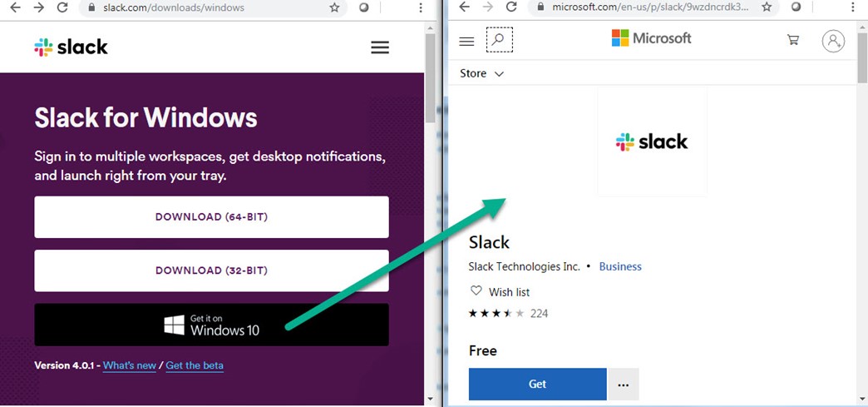Open the Business category link
868x407 pixels.
pyautogui.click(x=620, y=266)
